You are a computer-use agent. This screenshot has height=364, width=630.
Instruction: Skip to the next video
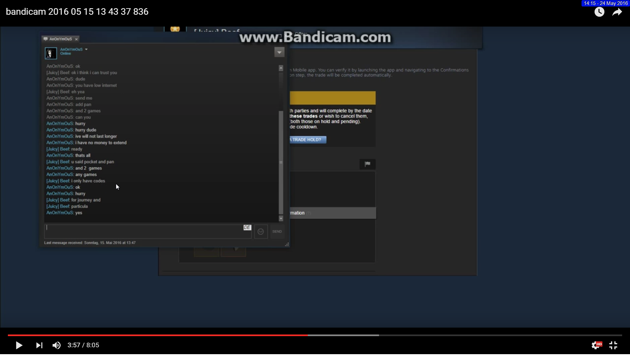pyautogui.click(x=39, y=345)
